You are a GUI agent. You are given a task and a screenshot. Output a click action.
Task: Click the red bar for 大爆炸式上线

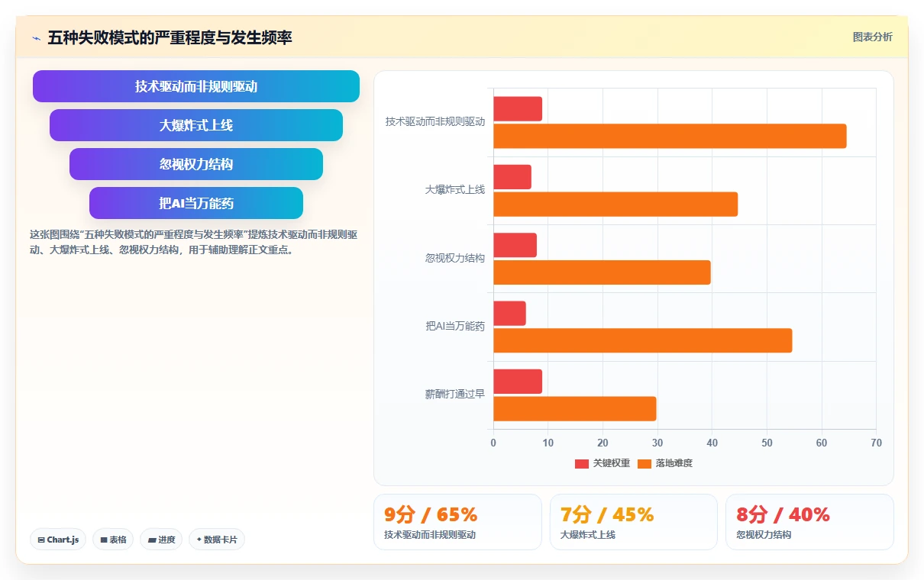(512, 177)
